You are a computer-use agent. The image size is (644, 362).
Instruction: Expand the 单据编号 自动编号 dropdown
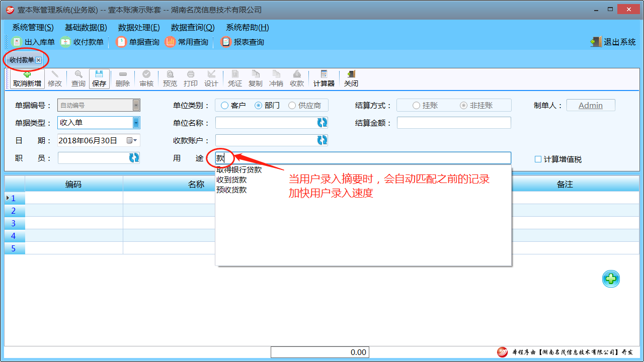click(136, 105)
